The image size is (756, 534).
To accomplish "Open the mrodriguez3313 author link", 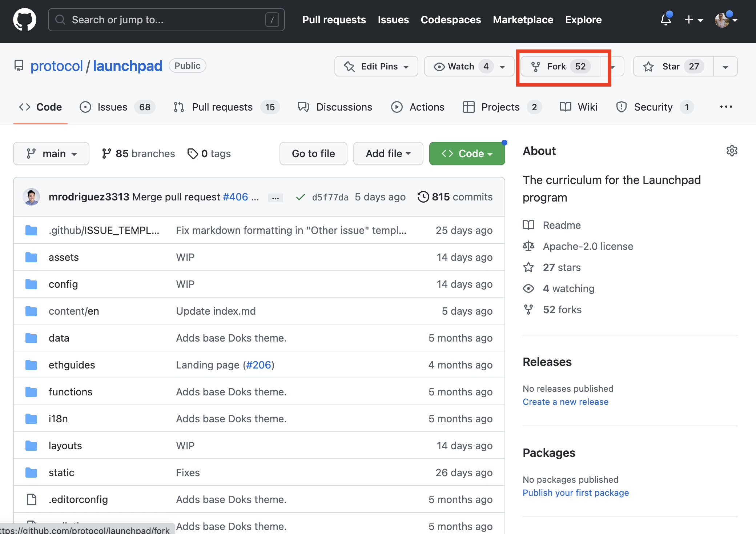I will point(89,197).
